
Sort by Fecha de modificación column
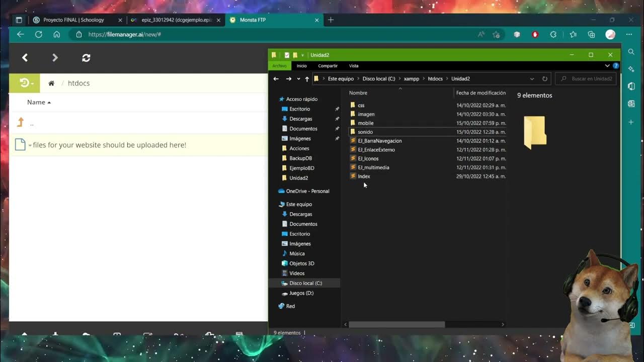[x=480, y=93]
